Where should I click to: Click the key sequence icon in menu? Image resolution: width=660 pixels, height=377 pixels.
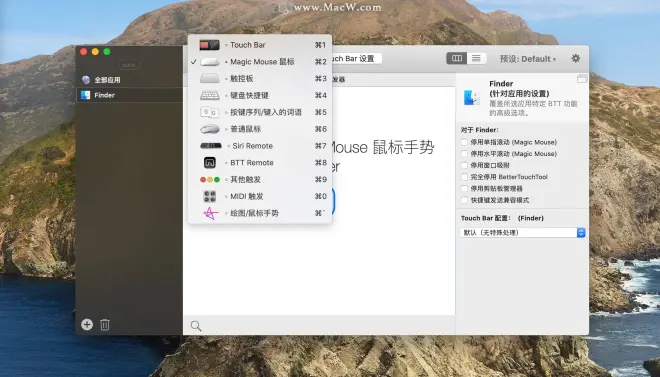pos(210,112)
